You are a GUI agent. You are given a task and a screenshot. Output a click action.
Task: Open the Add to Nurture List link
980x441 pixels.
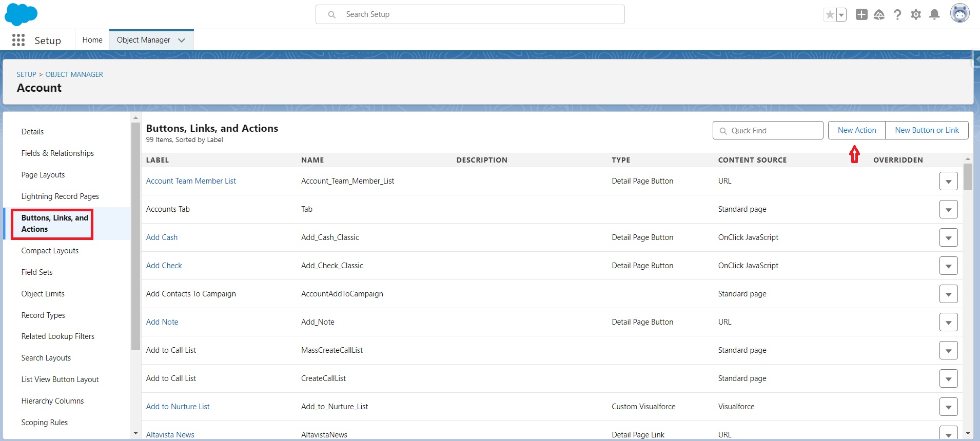(178, 407)
